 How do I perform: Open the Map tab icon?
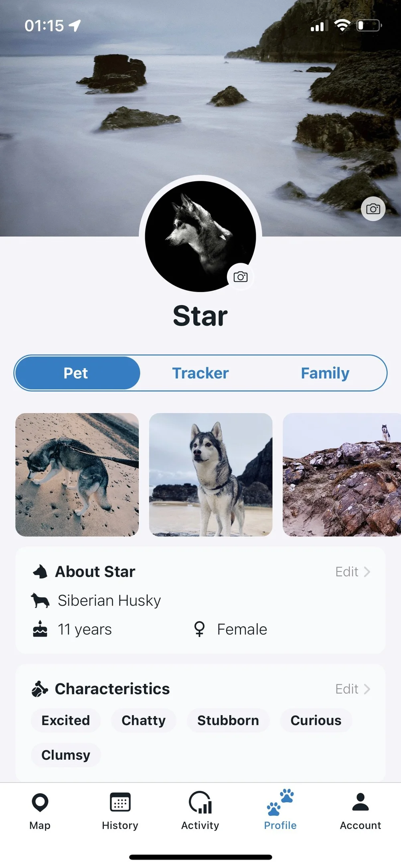click(40, 803)
